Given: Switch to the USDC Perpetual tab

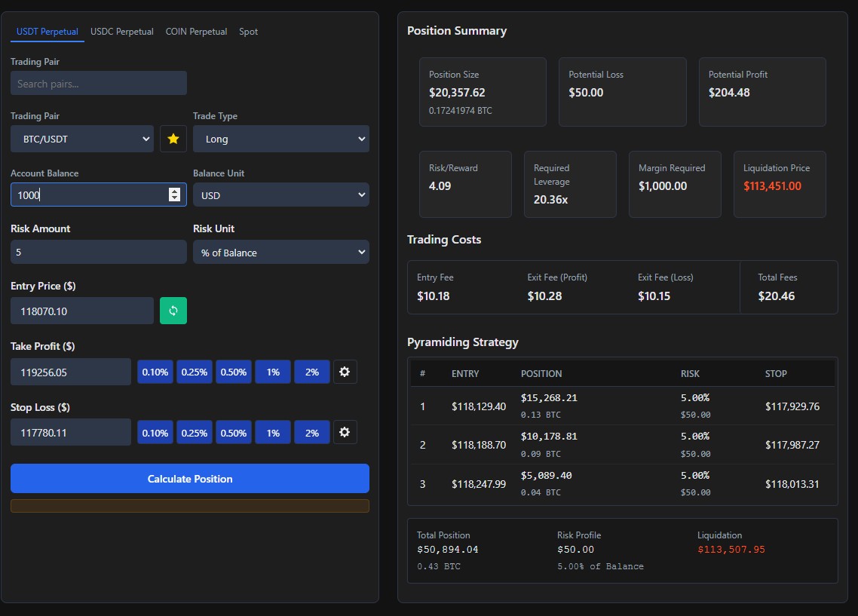Looking at the screenshot, I should pyautogui.click(x=122, y=32).
